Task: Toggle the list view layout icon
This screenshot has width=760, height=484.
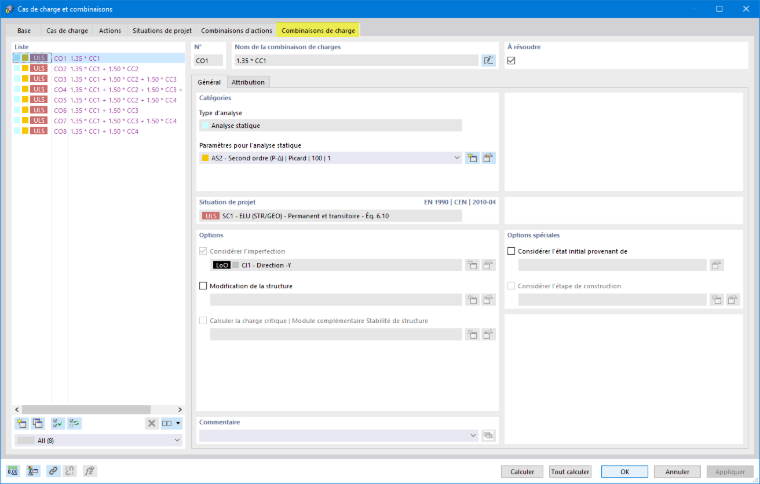Action: click(x=167, y=423)
